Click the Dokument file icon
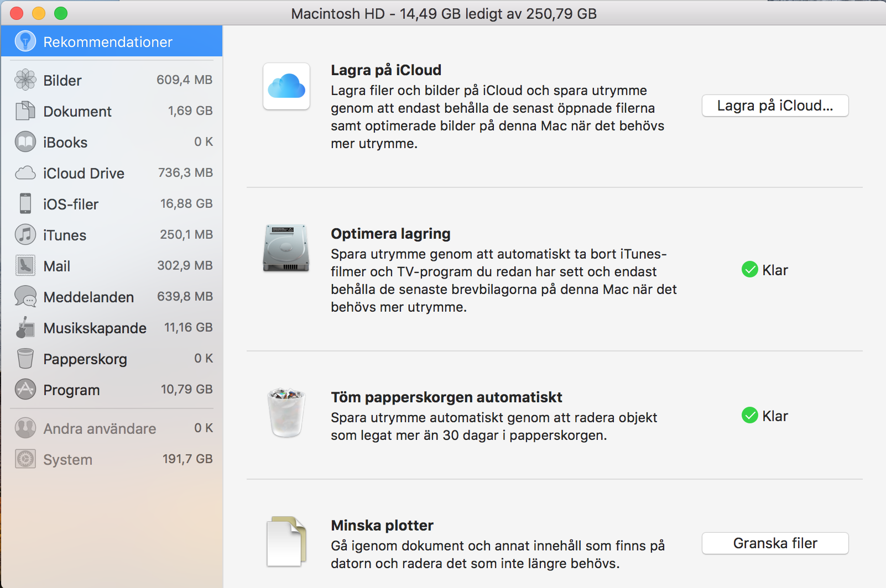 coord(25,111)
